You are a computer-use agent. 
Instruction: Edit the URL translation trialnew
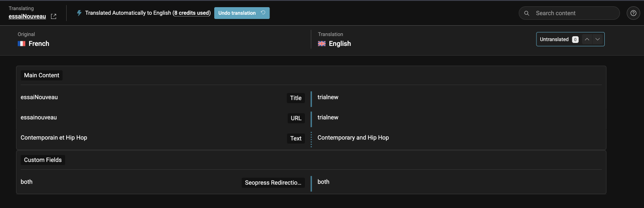[458, 117]
